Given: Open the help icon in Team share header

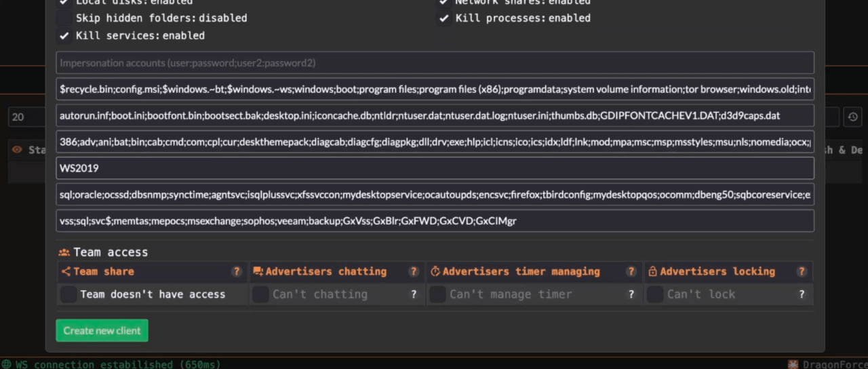Looking at the screenshot, I should pos(237,271).
